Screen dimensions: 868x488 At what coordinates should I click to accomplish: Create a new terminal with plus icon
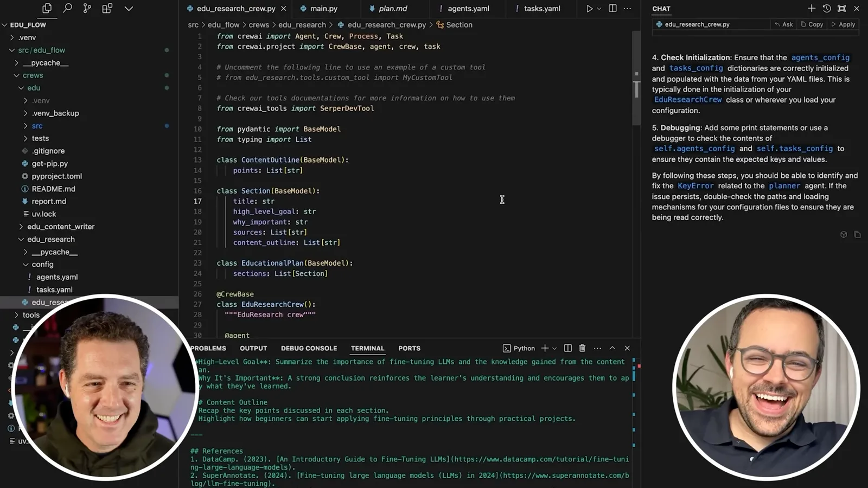pos(545,348)
